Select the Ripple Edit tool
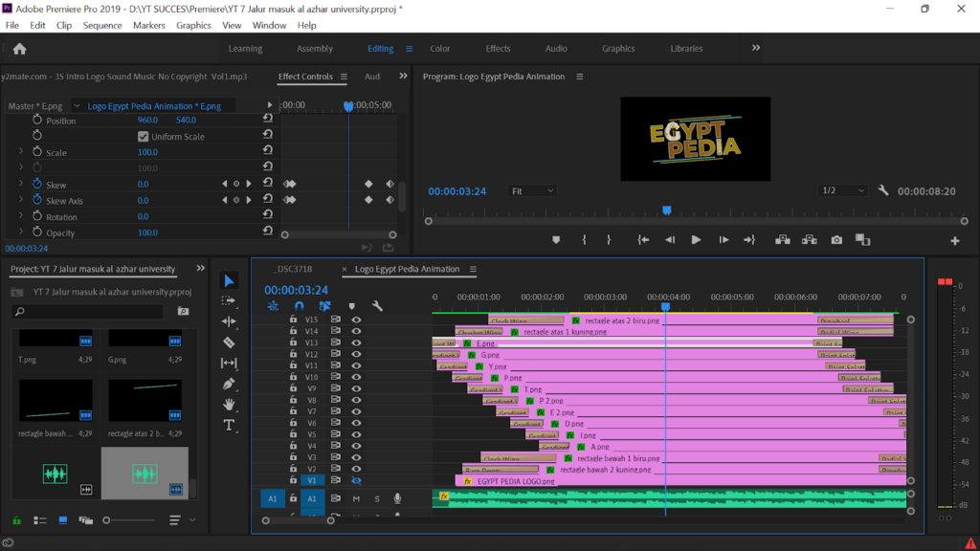Image resolution: width=980 pixels, height=551 pixels. click(229, 321)
